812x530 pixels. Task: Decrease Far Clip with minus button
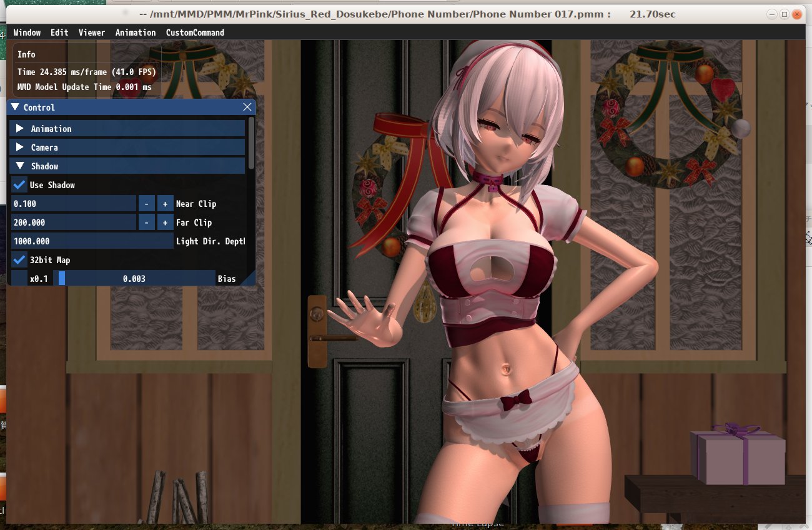click(x=146, y=222)
